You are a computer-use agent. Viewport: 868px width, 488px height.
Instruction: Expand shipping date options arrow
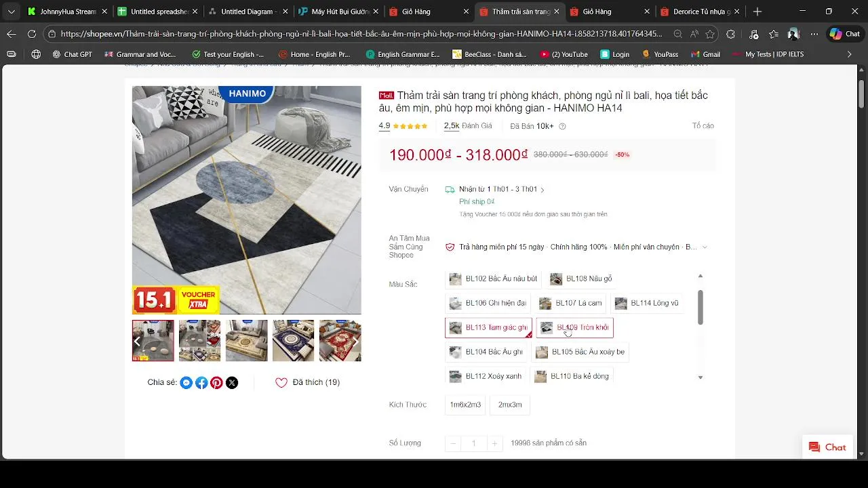pyautogui.click(x=542, y=190)
